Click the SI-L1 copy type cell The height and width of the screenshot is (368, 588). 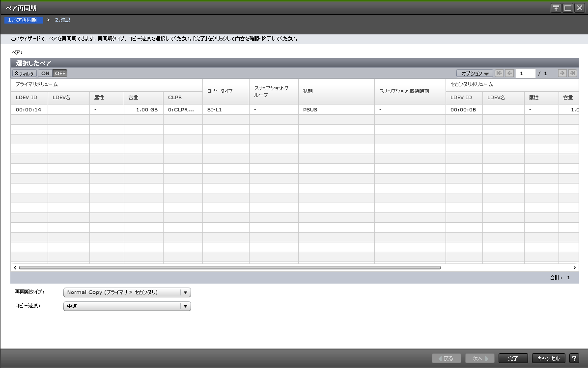226,109
